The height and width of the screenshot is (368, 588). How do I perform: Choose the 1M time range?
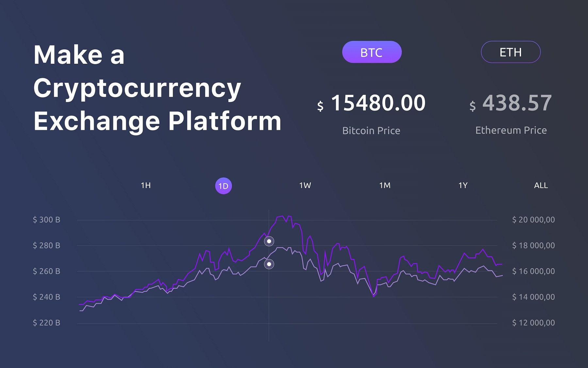385,185
